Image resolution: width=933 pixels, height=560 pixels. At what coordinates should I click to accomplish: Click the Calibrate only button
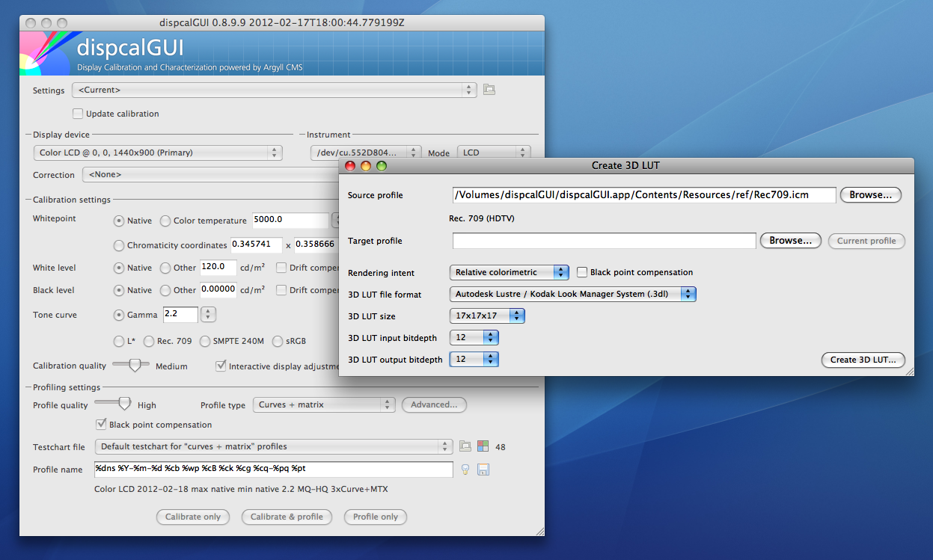[x=193, y=517]
